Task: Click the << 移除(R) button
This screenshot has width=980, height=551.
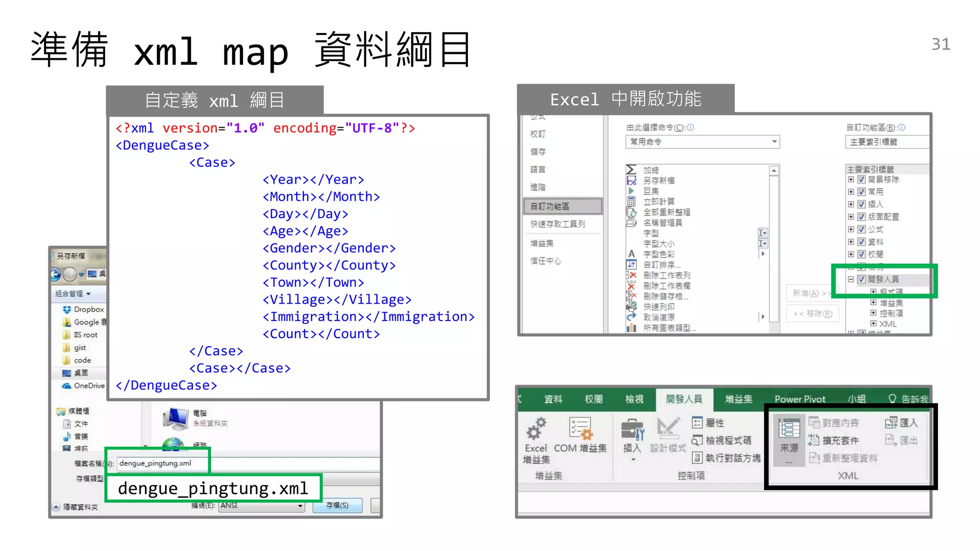Action: tap(813, 314)
